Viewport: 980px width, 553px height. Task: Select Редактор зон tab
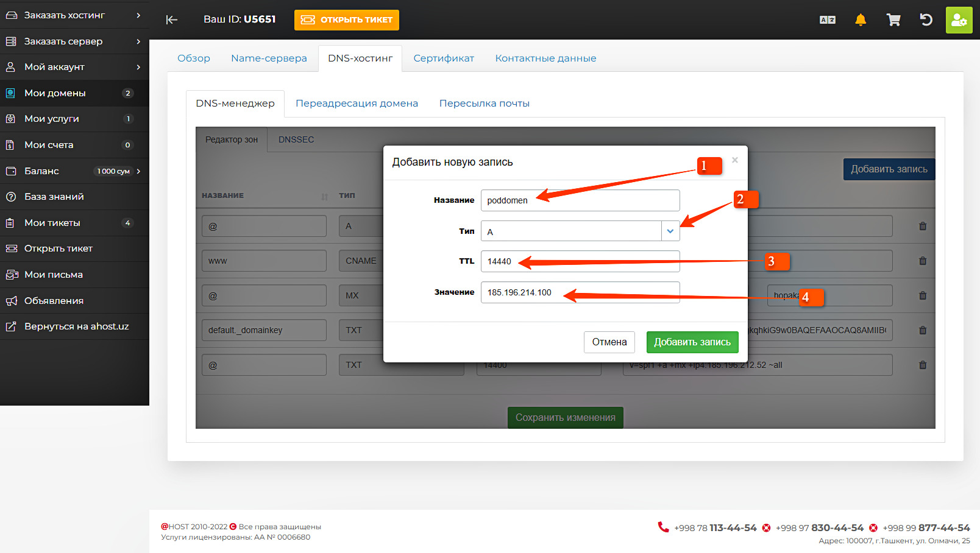click(x=232, y=139)
